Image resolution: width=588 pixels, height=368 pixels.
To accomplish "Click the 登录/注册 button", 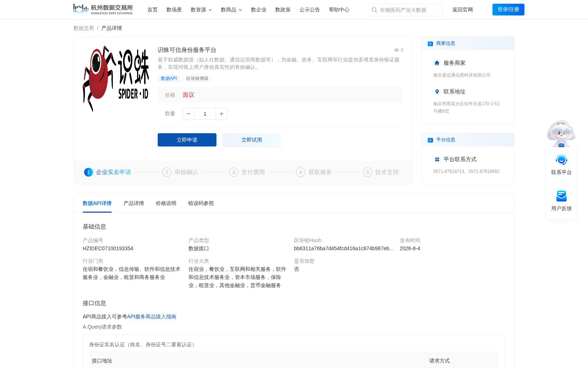I will pyautogui.click(x=508, y=10).
